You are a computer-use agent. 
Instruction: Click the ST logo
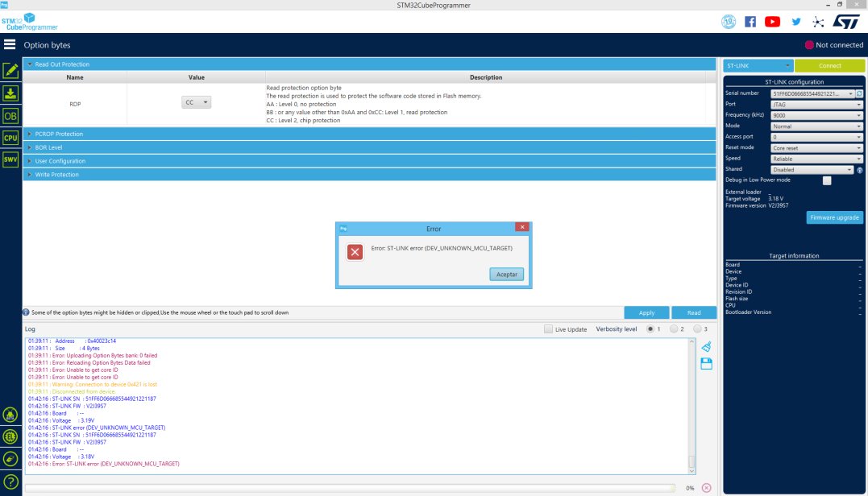pos(846,22)
